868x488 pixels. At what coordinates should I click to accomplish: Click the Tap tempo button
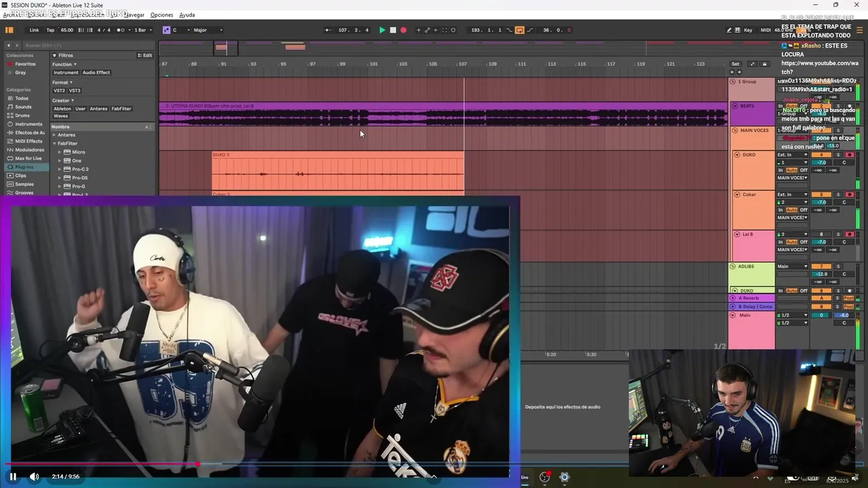50,30
